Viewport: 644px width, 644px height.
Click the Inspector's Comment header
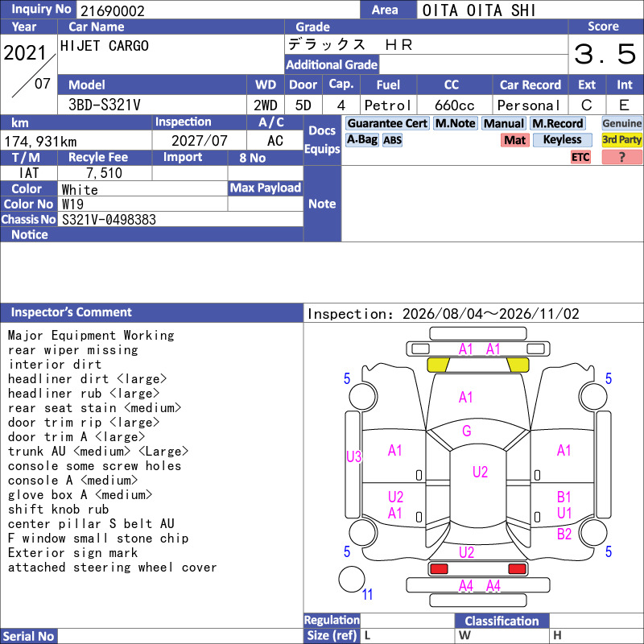[x=151, y=312]
